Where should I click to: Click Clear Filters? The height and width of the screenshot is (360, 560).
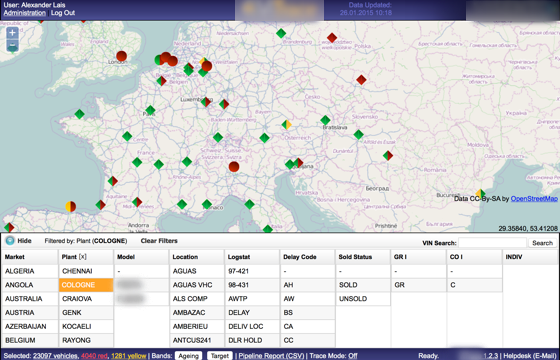tap(159, 241)
